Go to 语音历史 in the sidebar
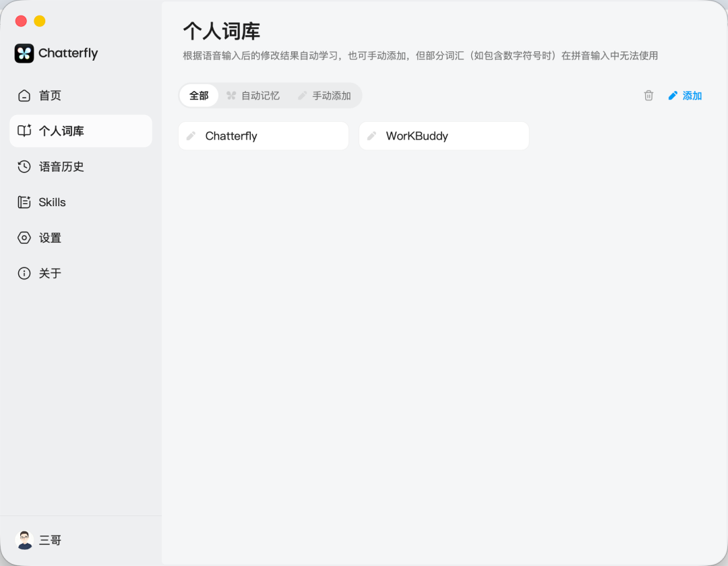 coord(81,166)
